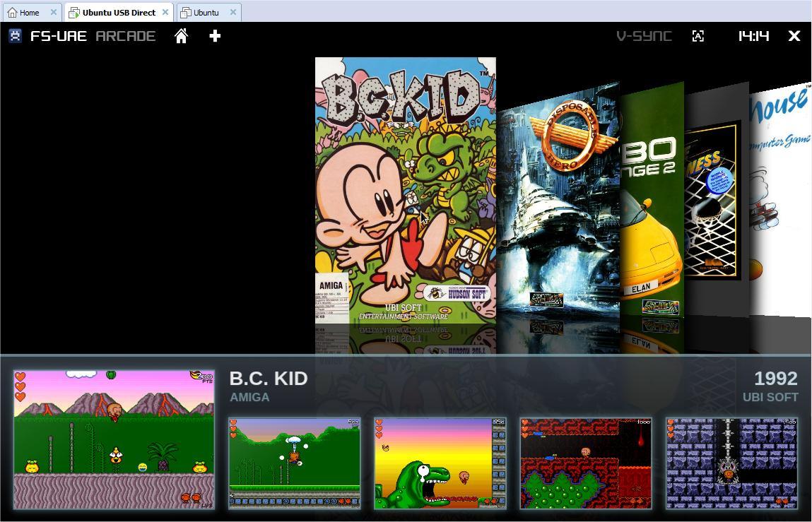Viewport: 812px width, 522px height.
Task: Click the 1992 release year
Action: tap(776, 379)
